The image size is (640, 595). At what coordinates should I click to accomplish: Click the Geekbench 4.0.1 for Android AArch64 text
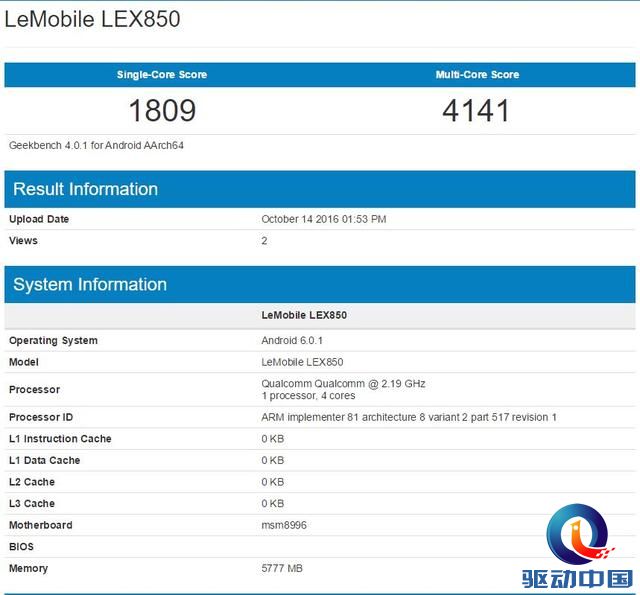click(96, 145)
